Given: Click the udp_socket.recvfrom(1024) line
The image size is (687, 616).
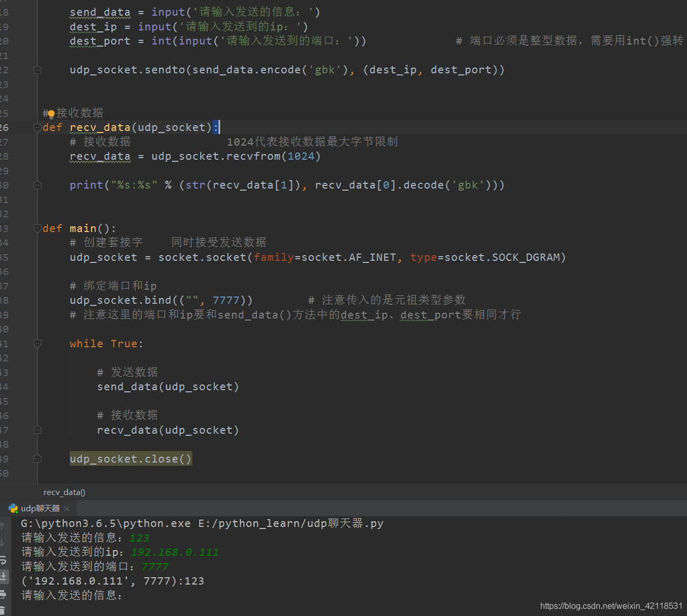Looking at the screenshot, I should (195, 156).
